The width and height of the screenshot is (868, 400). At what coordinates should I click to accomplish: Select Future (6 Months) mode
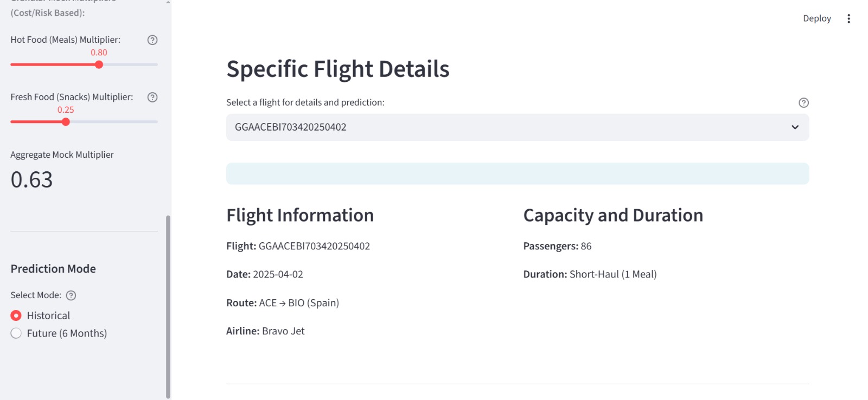coord(16,333)
